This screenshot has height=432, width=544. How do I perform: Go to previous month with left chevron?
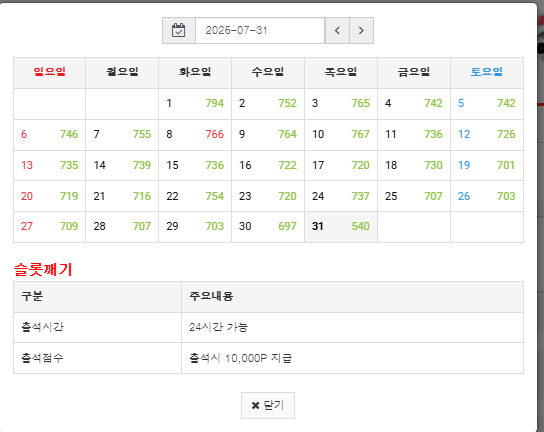coord(337,31)
